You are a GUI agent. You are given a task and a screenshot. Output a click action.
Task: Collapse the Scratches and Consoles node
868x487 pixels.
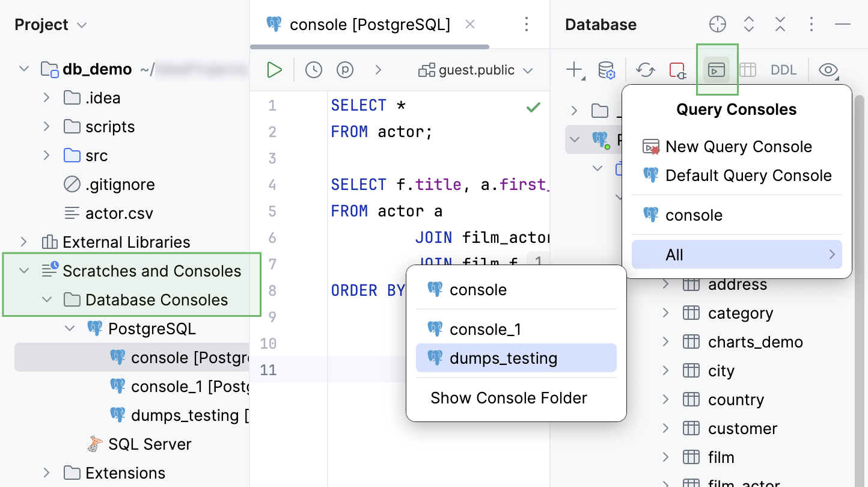coord(23,271)
